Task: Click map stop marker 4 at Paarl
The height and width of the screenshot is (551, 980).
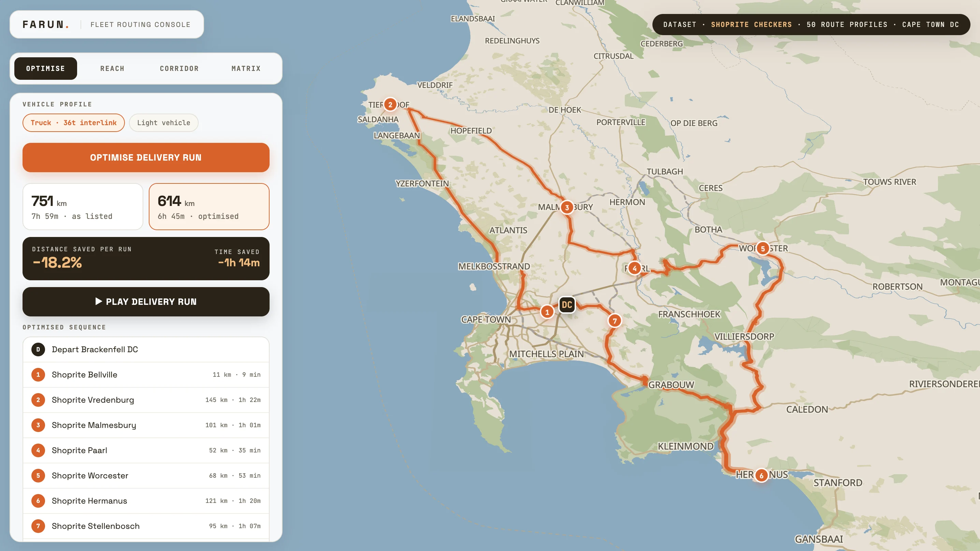Action: click(634, 268)
